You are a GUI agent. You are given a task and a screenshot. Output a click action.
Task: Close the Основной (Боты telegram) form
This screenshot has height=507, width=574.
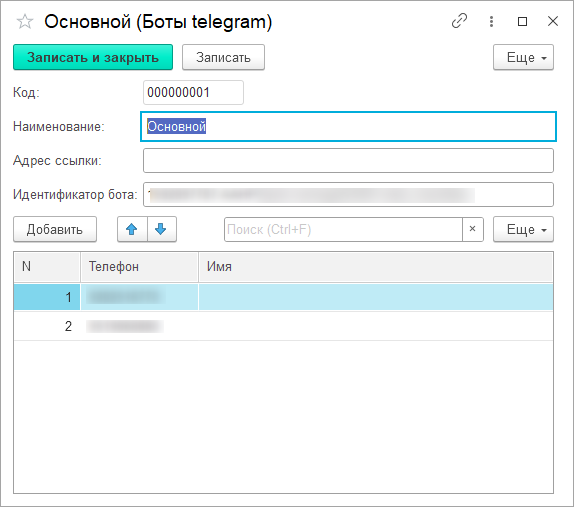pyautogui.click(x=553, y=21)
